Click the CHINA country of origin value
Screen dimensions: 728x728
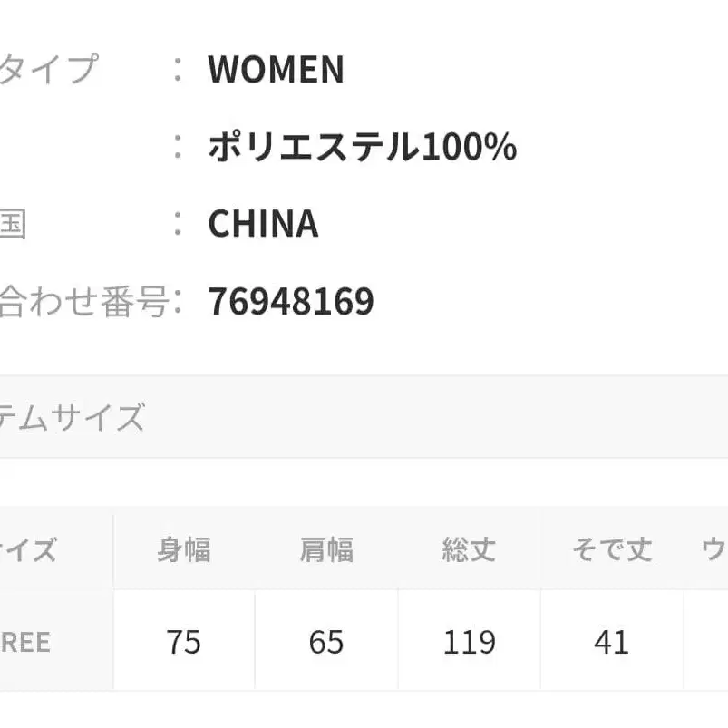(x=263, y=224)
